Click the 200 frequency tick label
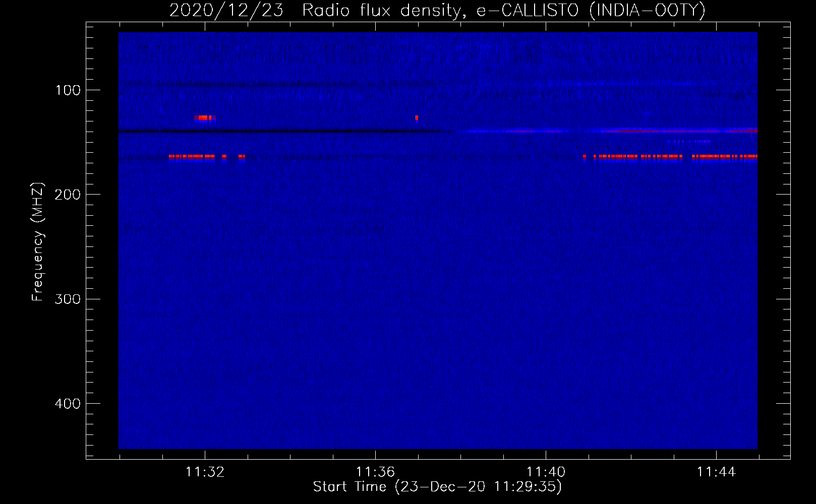This screenshot has height=504, width=816. (x=68, y=195)
